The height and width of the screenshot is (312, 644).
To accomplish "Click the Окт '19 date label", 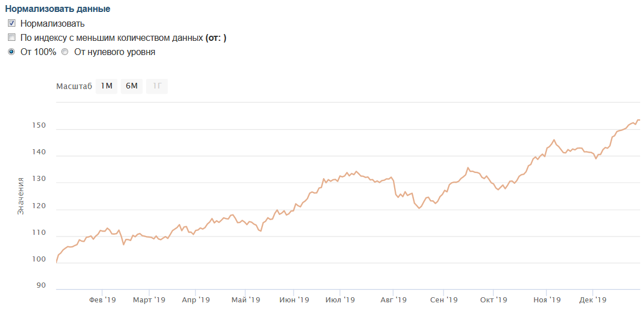I will click(494, 300).
